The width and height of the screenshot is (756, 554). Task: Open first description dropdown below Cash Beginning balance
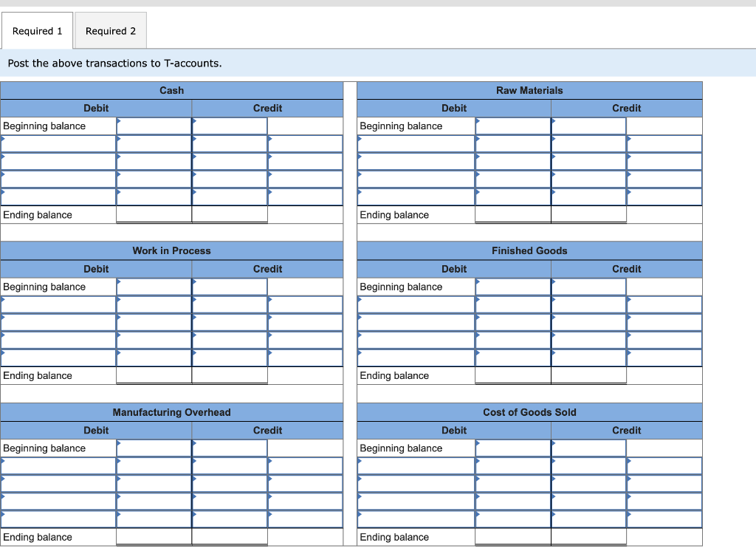pyautogui.click(x=58, y=144)
